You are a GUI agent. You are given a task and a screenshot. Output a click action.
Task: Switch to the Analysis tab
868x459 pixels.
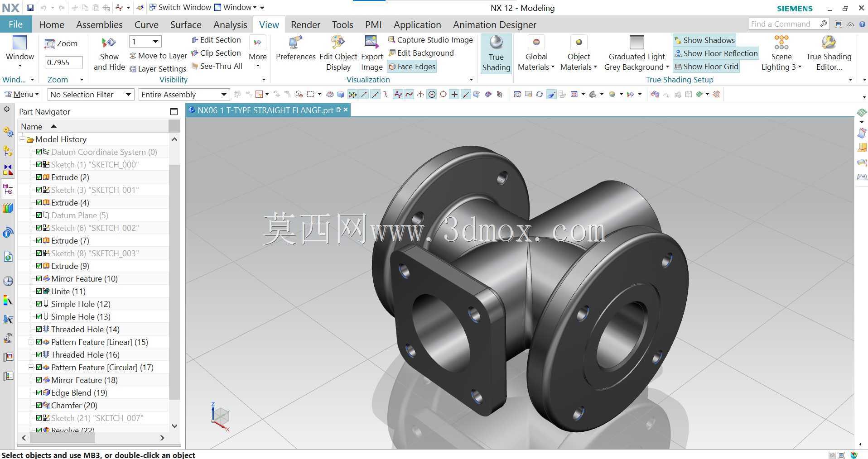tap(230, 24)
